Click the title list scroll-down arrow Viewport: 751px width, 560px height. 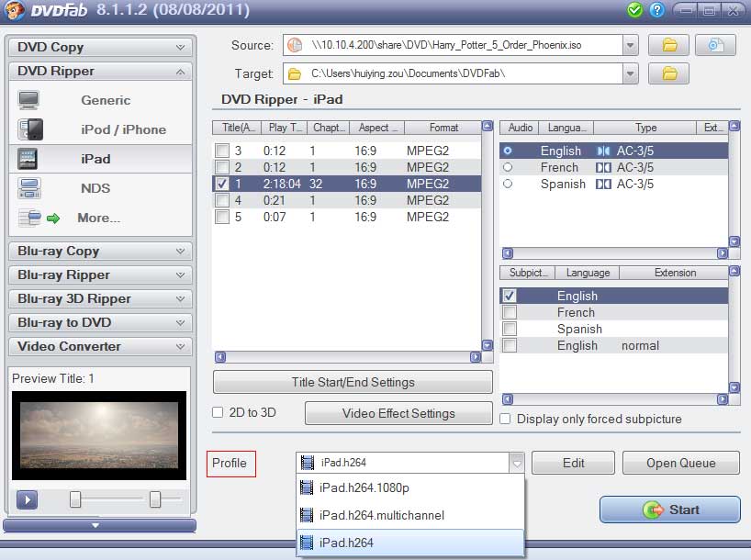pos(488,345)
